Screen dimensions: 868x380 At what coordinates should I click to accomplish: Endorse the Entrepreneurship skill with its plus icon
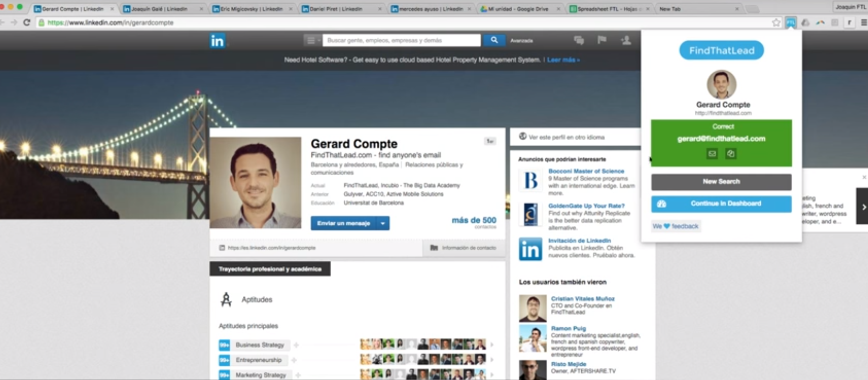294,360
